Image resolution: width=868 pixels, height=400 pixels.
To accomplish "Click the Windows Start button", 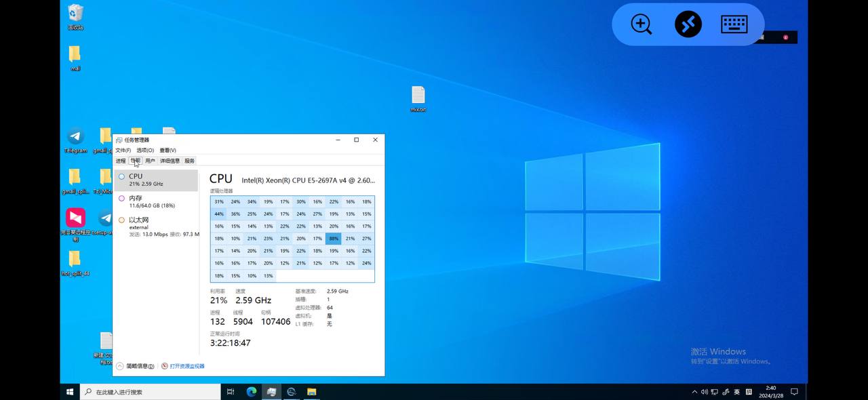I will point(70,392).
